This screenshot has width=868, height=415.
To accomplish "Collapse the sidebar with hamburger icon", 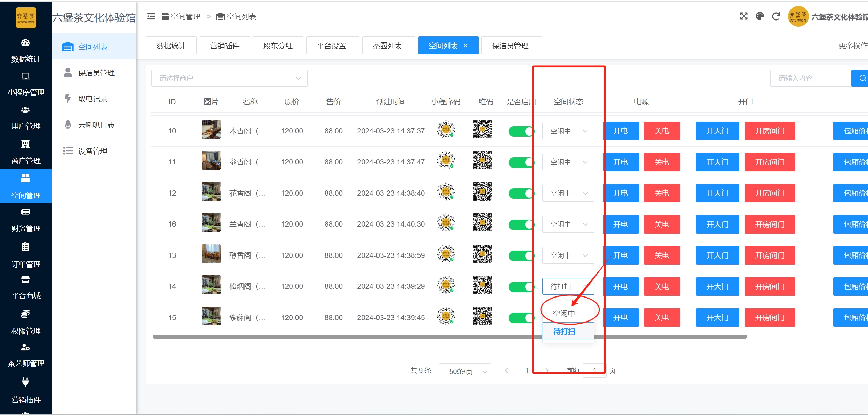I will (151, 16).
